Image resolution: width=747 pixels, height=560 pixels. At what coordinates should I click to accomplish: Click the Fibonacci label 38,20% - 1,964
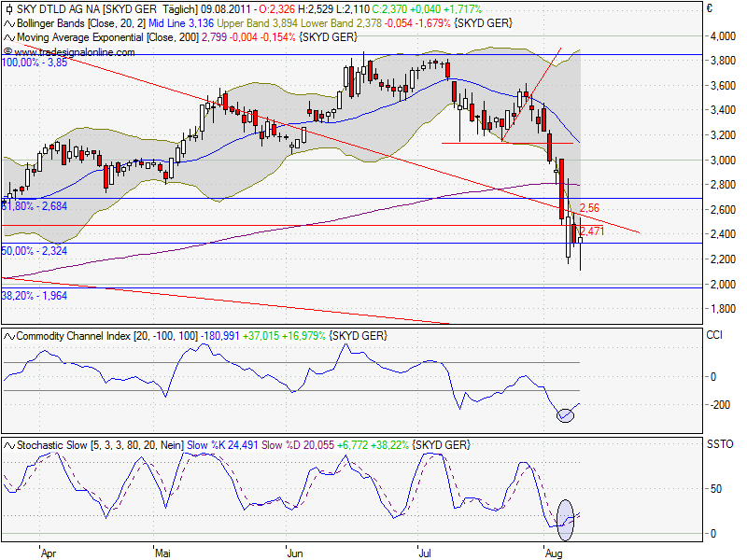35,296
